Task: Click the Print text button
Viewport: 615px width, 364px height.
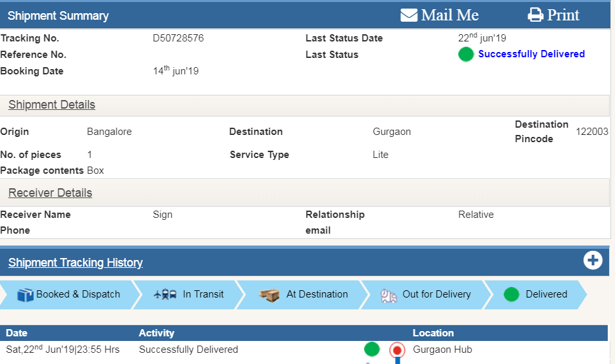Action: (x=563, y=15)
